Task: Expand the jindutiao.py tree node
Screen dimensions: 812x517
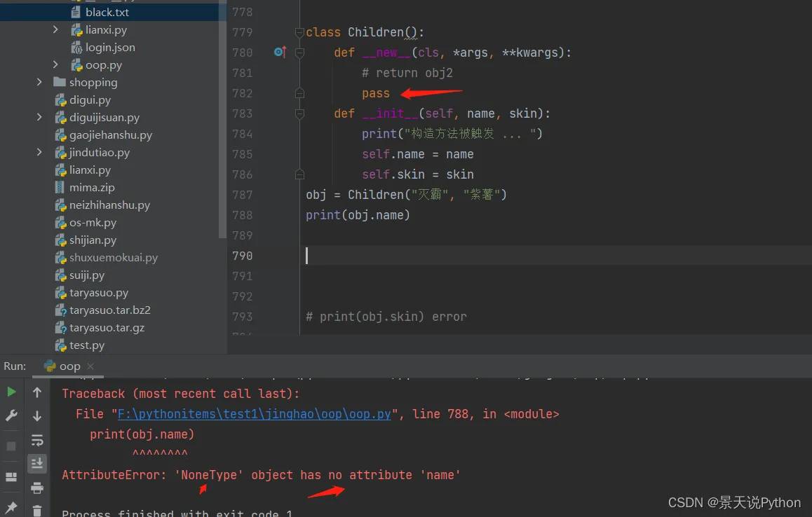Action: click(x=40, y=153)
